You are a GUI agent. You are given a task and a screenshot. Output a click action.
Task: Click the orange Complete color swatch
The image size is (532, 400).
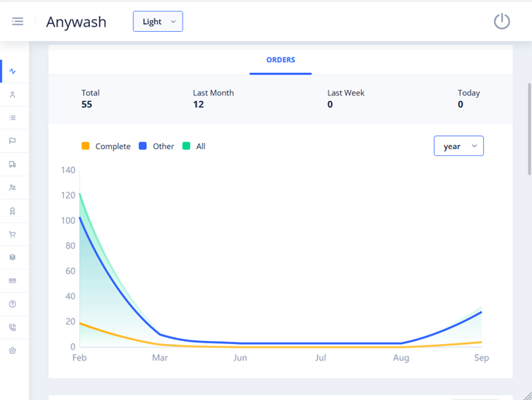pyautogui.click(x=85, y=146)
